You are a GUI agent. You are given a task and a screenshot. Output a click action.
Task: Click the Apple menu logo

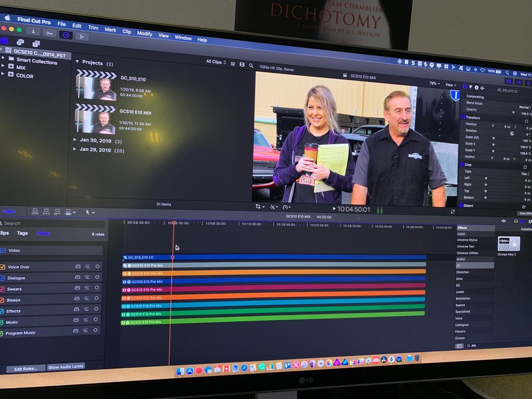coord(7,18)
